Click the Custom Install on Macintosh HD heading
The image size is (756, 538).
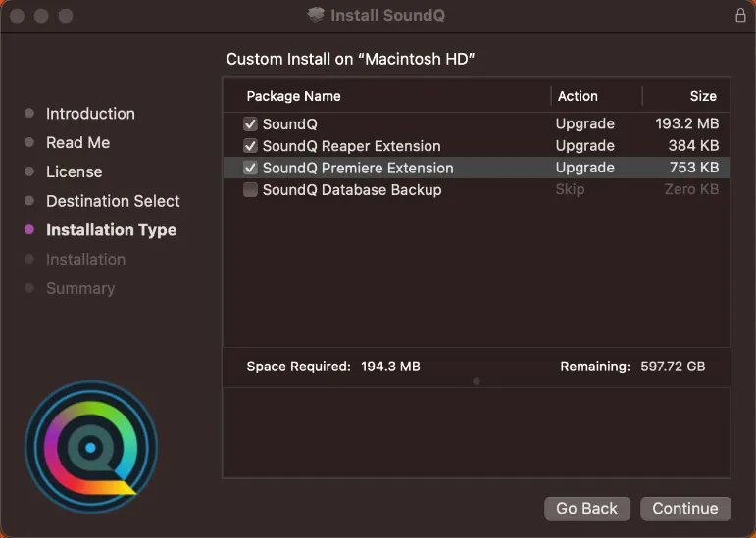tap(350, 59)
